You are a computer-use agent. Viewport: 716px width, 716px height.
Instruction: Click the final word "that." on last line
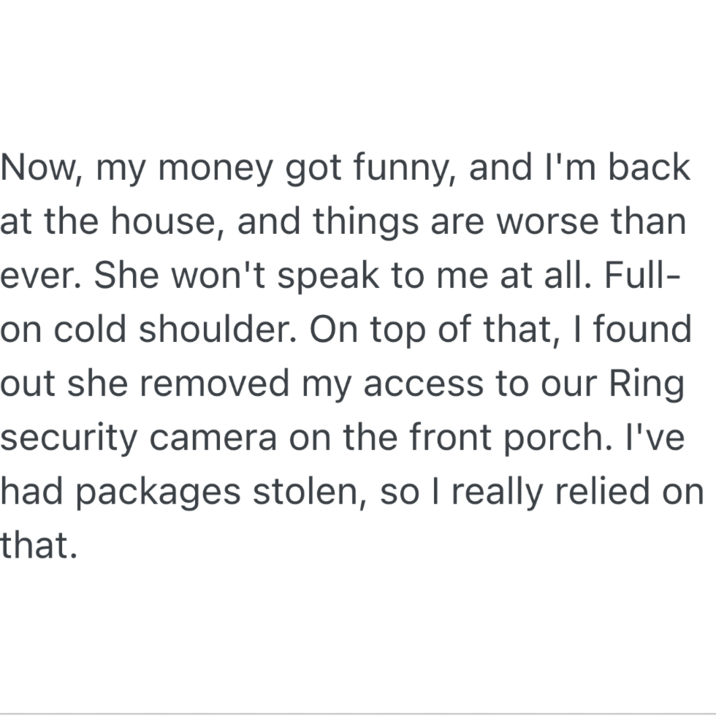pyautogui.click(x=38, y=545)
